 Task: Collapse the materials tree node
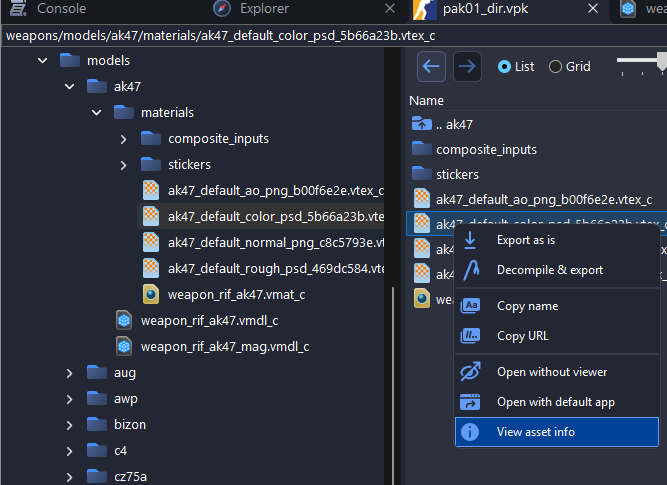tap(97, 112)
